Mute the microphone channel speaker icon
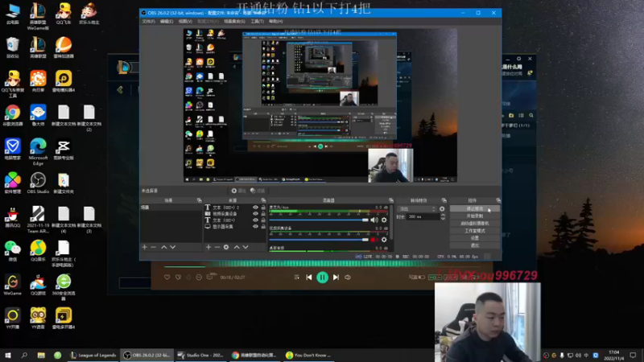Viewport: 644px width, 362px height. click(374, 220)
